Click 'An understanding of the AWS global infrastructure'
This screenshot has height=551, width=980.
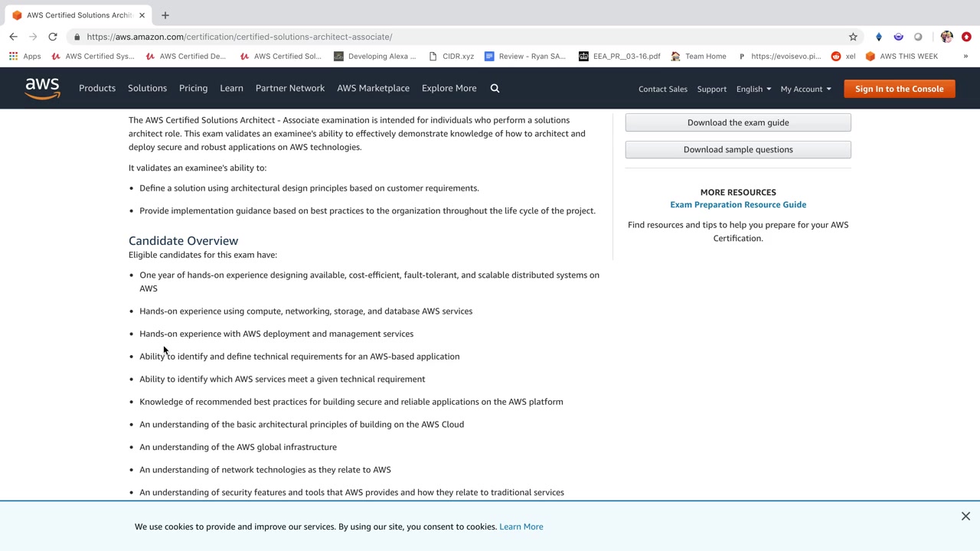[238, 447]
